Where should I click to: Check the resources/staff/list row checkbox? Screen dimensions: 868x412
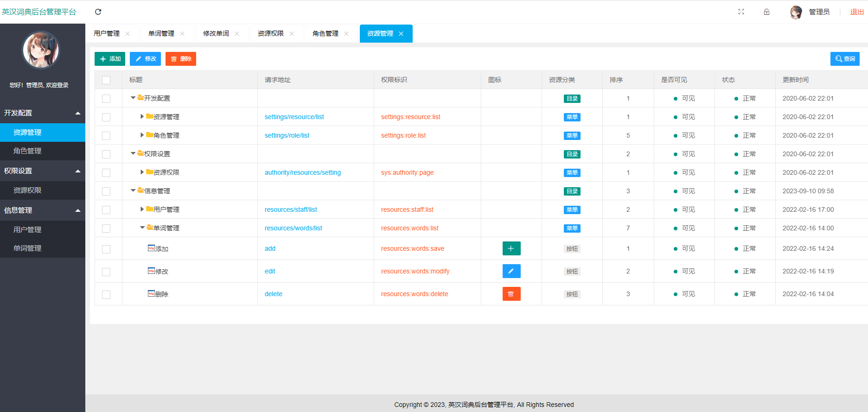(x=106, y=210)
